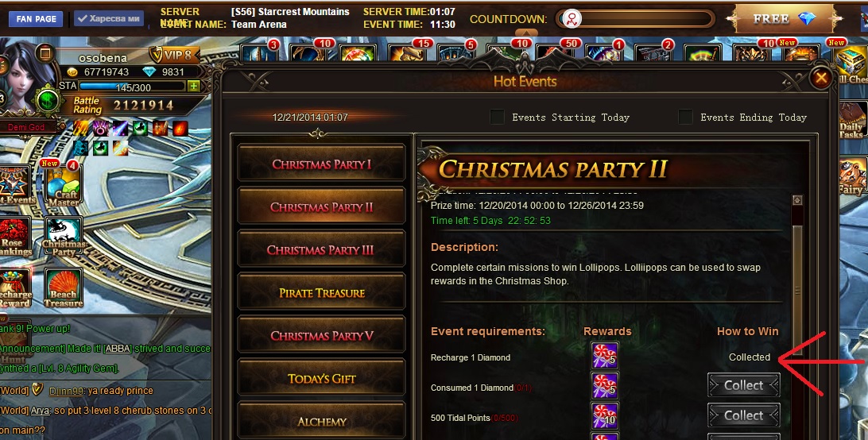Close the Hot Events window
The width and height of the screenshot is (868, 440).
(821, 78)
